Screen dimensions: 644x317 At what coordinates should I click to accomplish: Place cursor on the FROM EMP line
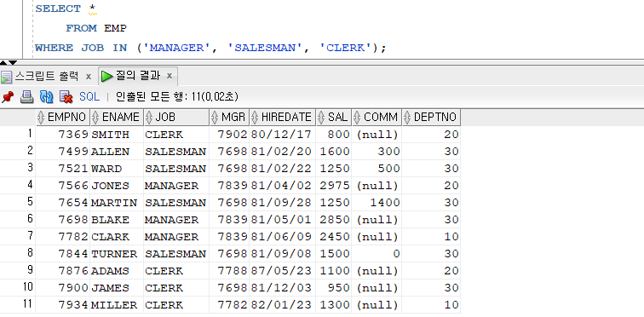pos(96,28)
